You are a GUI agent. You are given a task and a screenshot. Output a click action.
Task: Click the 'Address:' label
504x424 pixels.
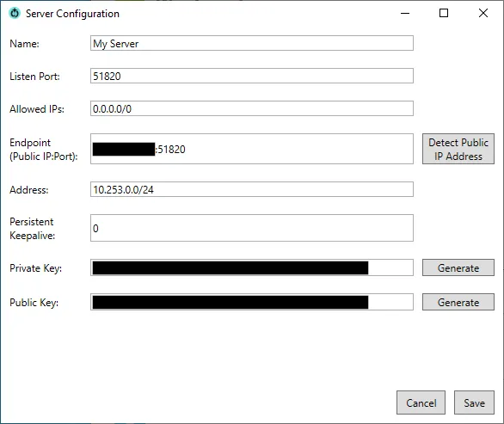click(29, 190)
